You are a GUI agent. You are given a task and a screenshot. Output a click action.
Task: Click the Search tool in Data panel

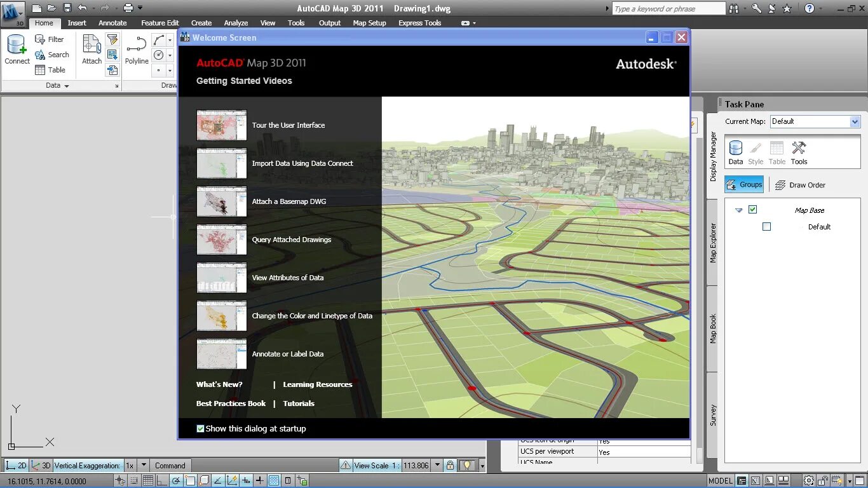(51, 55)
